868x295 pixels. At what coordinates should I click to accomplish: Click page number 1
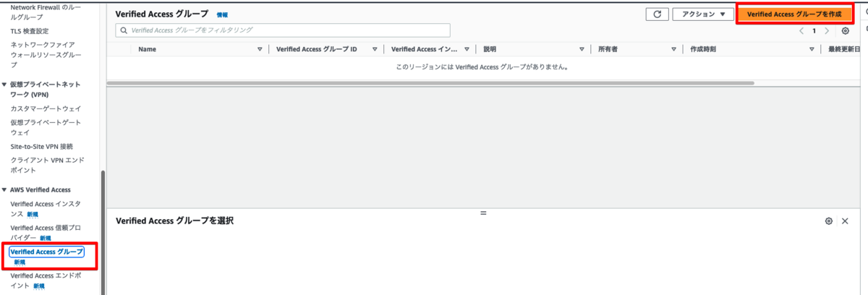pos(814,31)
